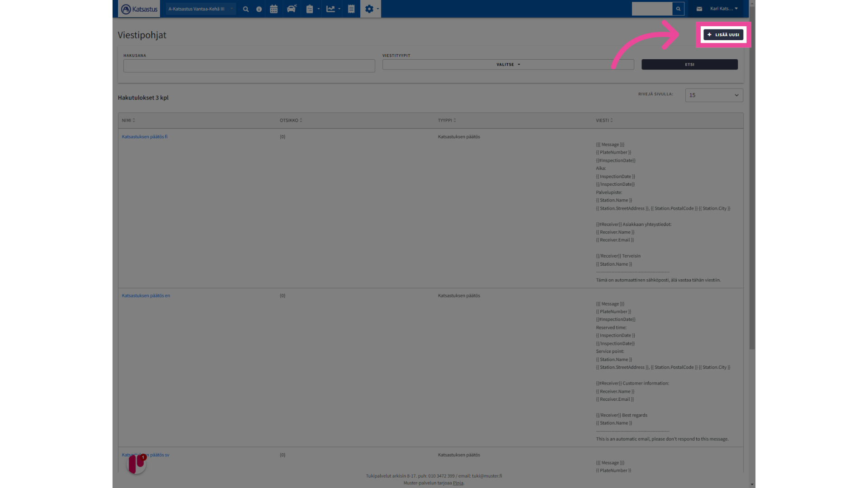Sort by the Viesti column

point(604,121)
